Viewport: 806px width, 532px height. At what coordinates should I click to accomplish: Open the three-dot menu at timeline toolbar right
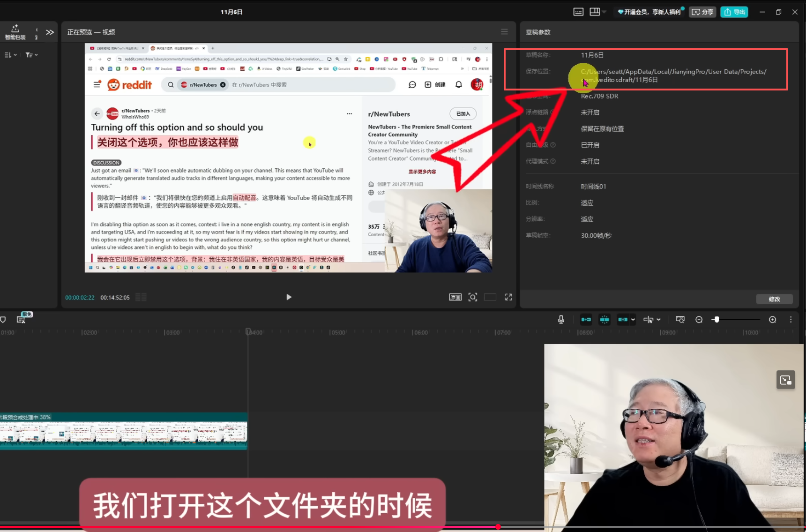(x=791, y=319)
